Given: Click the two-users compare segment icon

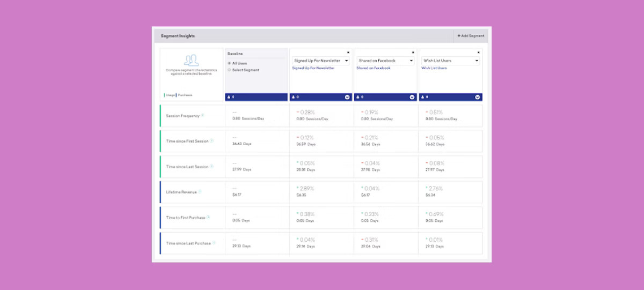Looking at the screenshot, I should pyautogui.click(x=191, y=60).
